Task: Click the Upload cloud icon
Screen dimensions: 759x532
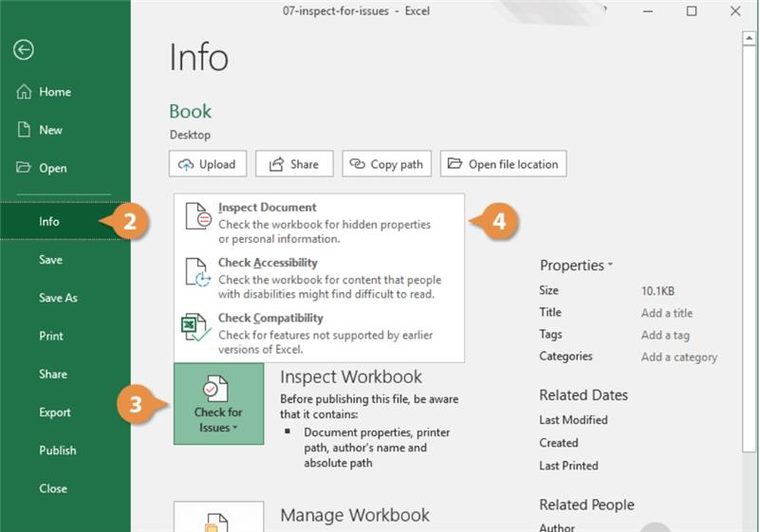Action: [x=186, y=164]
